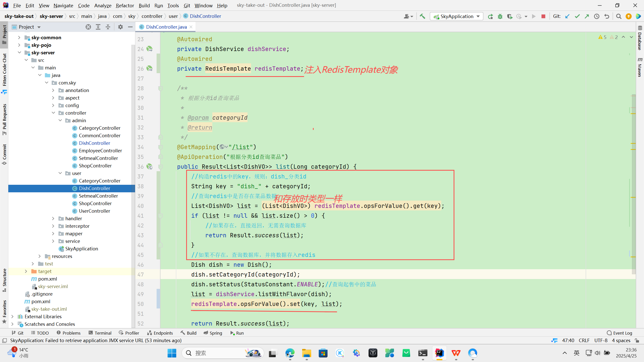Viewport: 644px width, 362px height.
Task: Click the Collapse All icon in Project panel
Action: pos(108,27)
